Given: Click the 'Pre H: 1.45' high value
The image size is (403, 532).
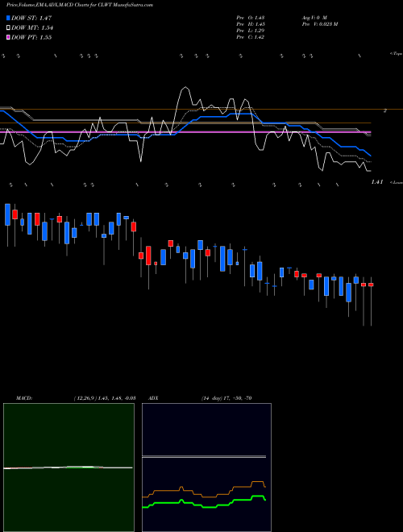Looking at the screenshot, I should coord(251,24).
